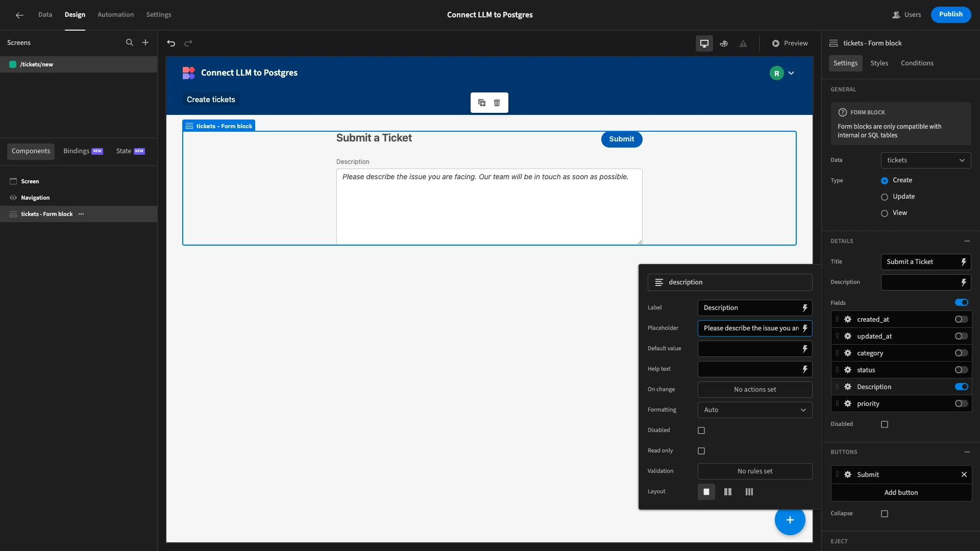Screen dimensions: 980x551
Task: Duplicate component using copy icon
Action: pyautogui.click(x=482, y=103)
